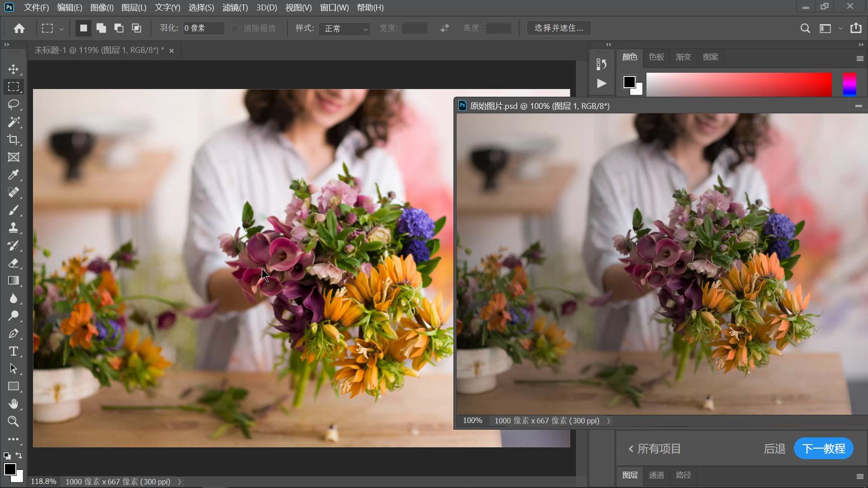The image size is (868, 488).
Task: Switch to the 色板 swatches tab
Action: (656, 57)
